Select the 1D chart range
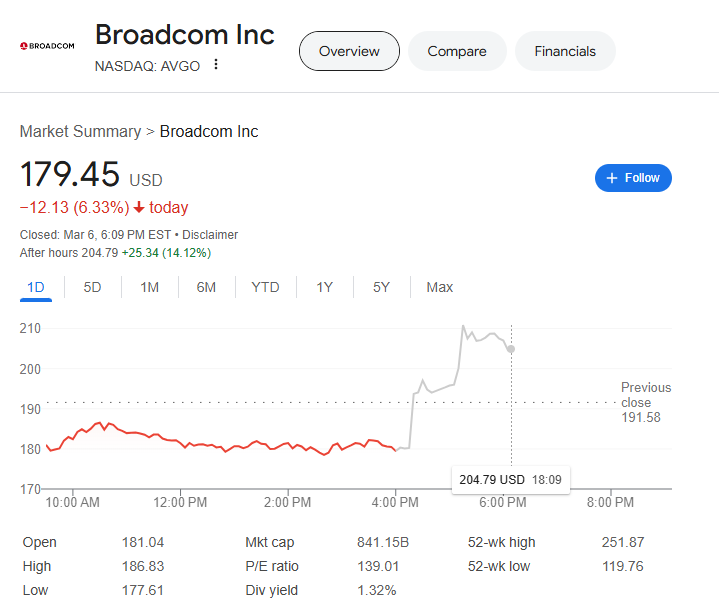 pyautogui.click(x=36, y=287)
